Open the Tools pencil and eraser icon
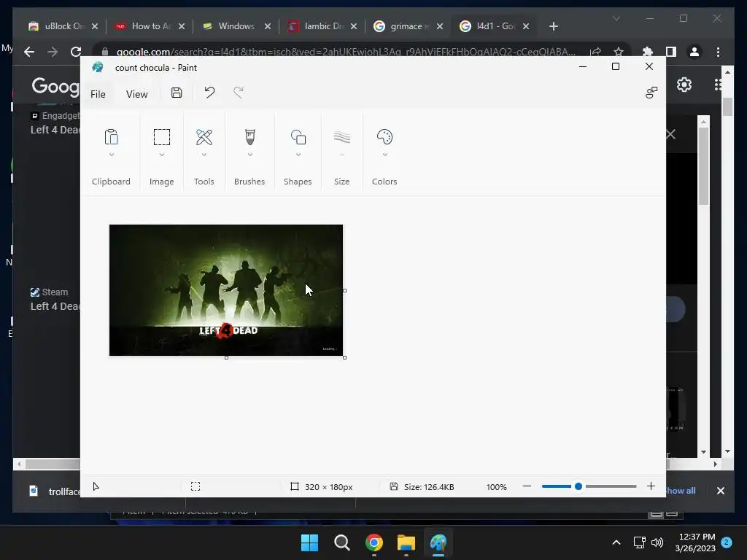This screenshot has height=560, width=747. [204, 137]
